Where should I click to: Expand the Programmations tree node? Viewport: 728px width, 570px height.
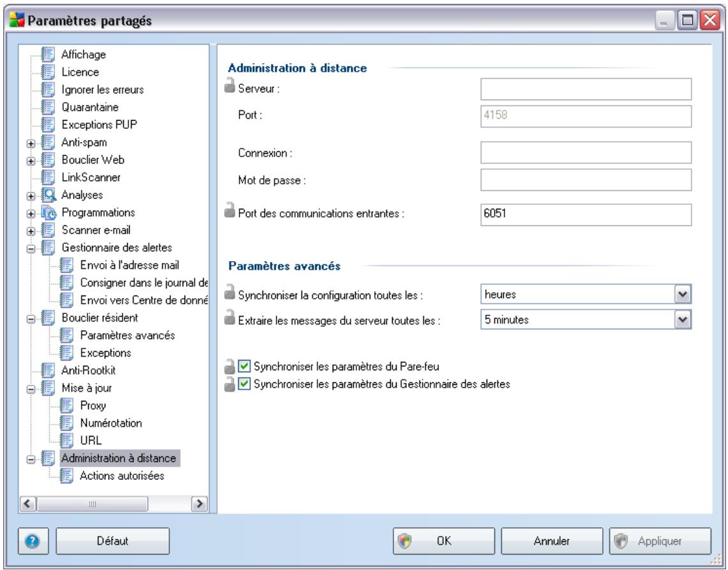pos(31,214)
